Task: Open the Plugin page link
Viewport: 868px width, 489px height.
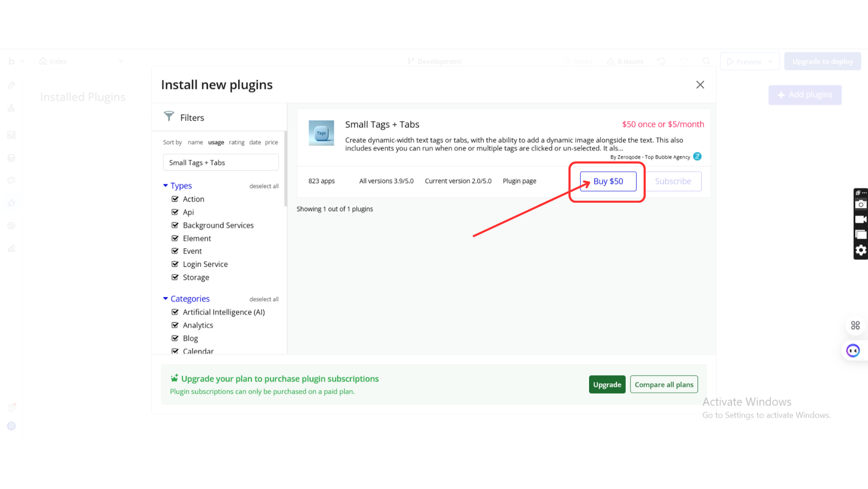Action: (x=520, y=181)
